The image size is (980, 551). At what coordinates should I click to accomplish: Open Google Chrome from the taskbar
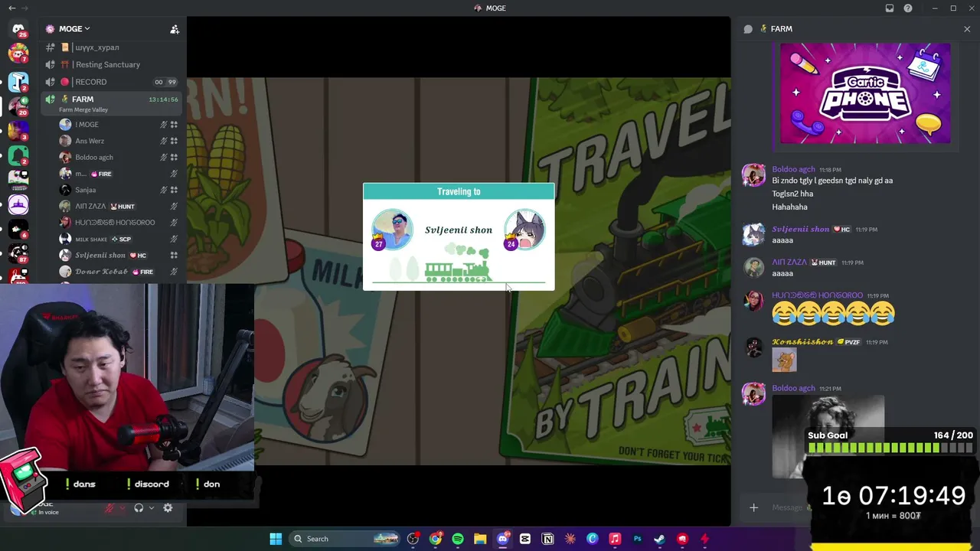[436, 539]
